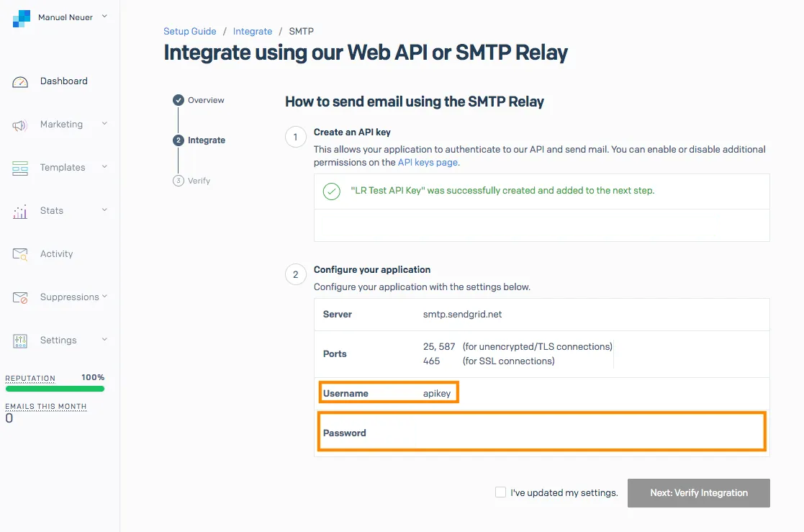Click the EMAILS THIS MONTH label
Screen dimensions: 804x532
click(x=46, y=406)
